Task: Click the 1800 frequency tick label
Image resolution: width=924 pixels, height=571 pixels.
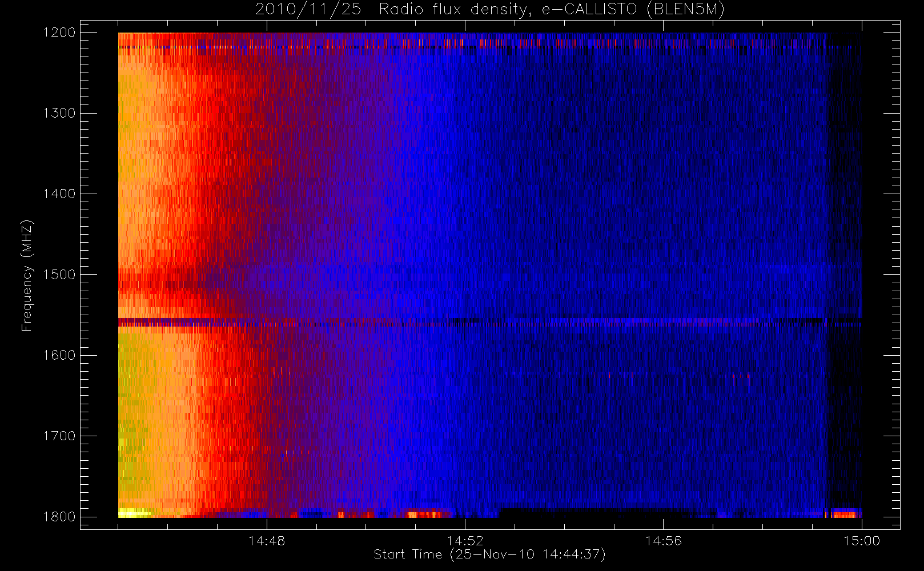Action: click(59, 516)
